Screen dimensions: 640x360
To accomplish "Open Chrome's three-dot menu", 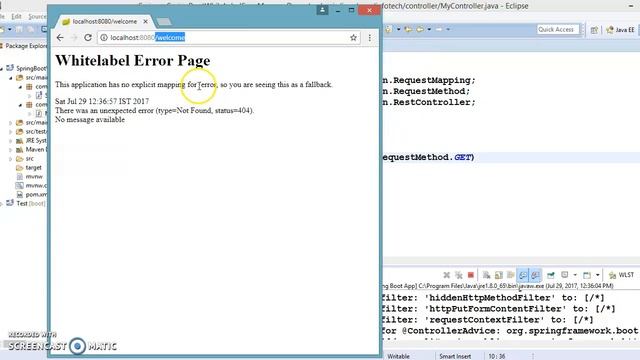I will coord(370,38).
